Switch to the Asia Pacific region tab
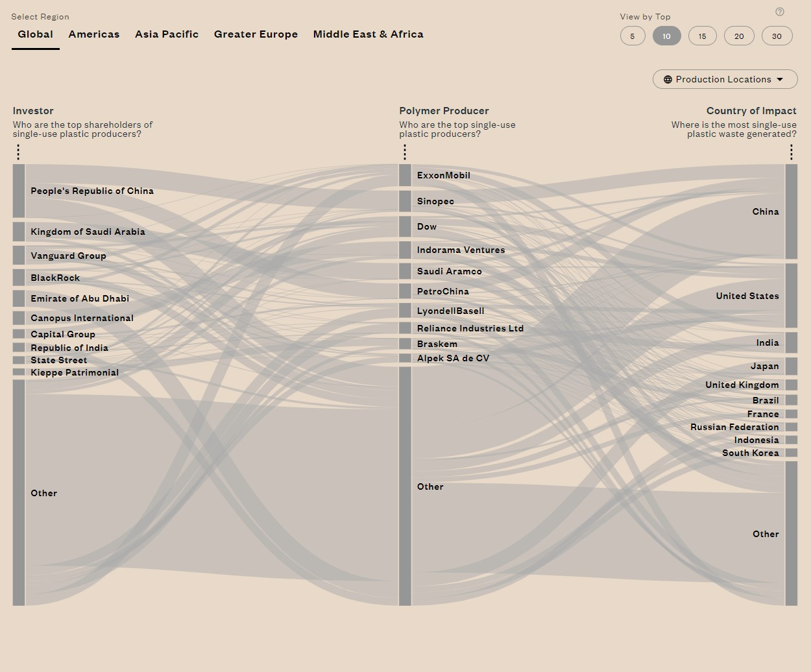 coord(167,34)
